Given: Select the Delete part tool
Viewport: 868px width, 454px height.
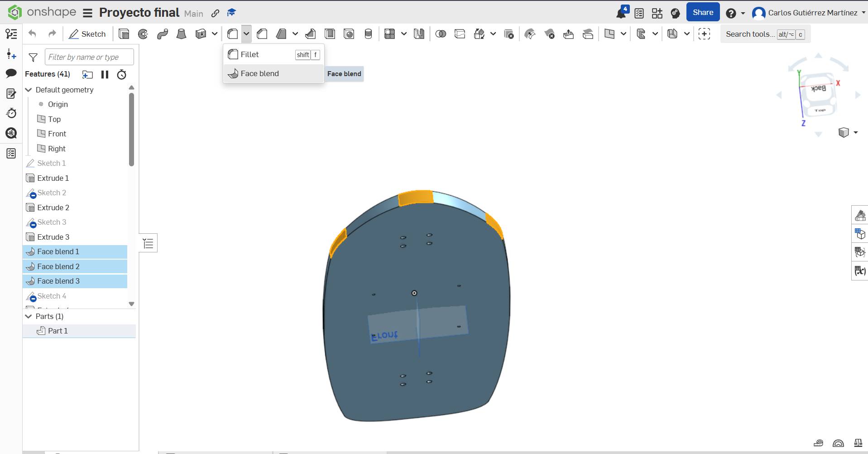Looking at the screenshot, I should [x=508, y=34].
